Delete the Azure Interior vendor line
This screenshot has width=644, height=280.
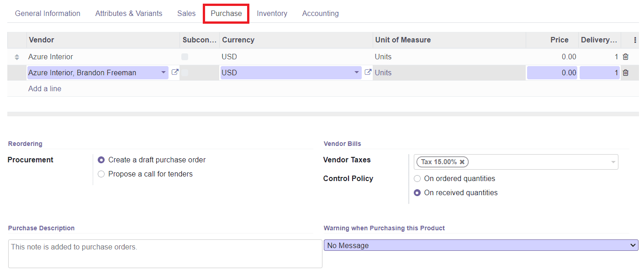coord(625,57)
